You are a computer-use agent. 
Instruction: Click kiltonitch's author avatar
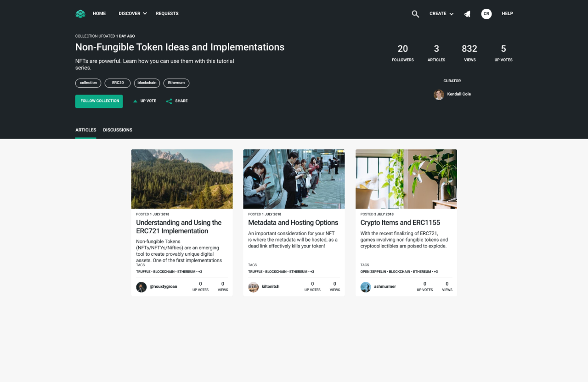point(254,287)
